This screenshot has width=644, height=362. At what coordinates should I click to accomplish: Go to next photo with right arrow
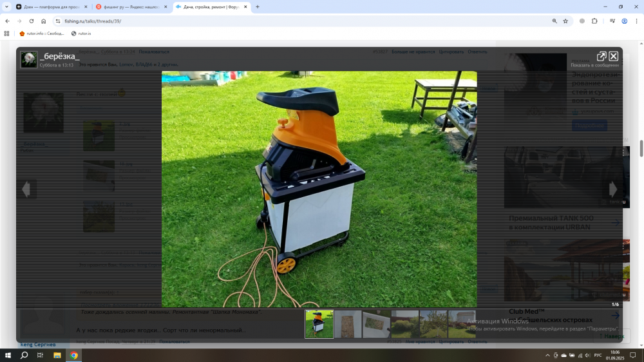tap(613, 189)
